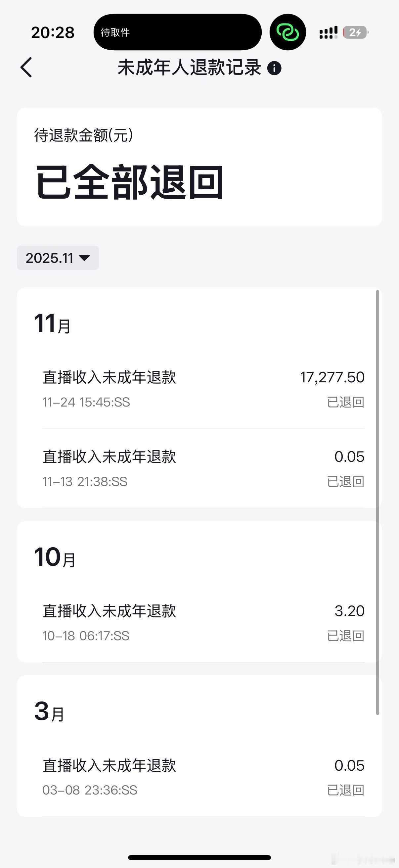Tap the 已退回 status under 17,277.50

tap(346, 402)
